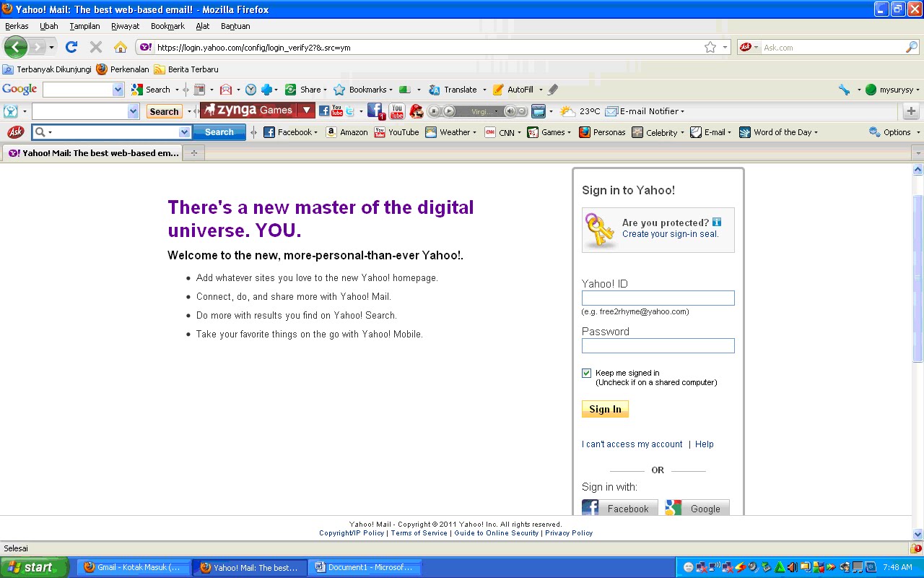
Task: Open the Windows Start button
Action: click(x=35, y=567)
